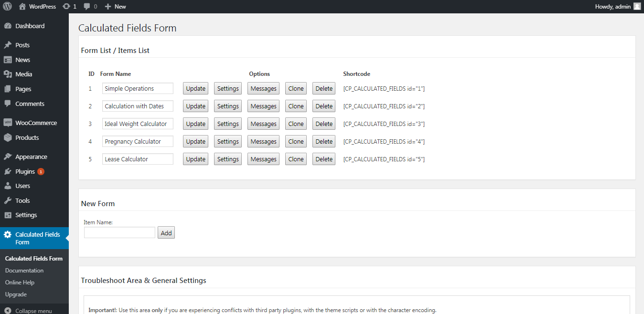Open the home site icon
644x314 pixels.
click(x=22, y=7)
